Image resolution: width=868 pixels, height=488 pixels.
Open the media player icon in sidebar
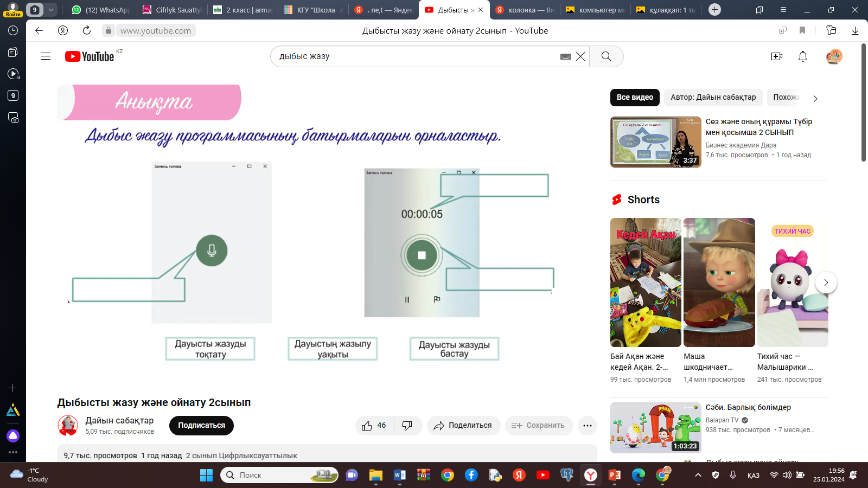13,74
